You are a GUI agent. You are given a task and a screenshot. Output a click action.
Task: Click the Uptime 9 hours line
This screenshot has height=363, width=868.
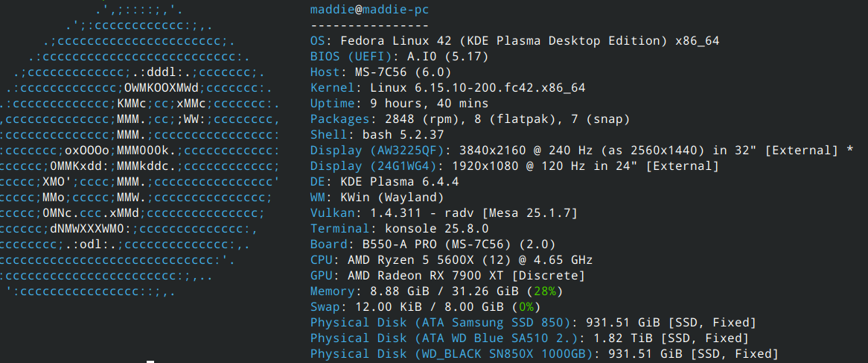pyautogui.click(x=399, y=104)
